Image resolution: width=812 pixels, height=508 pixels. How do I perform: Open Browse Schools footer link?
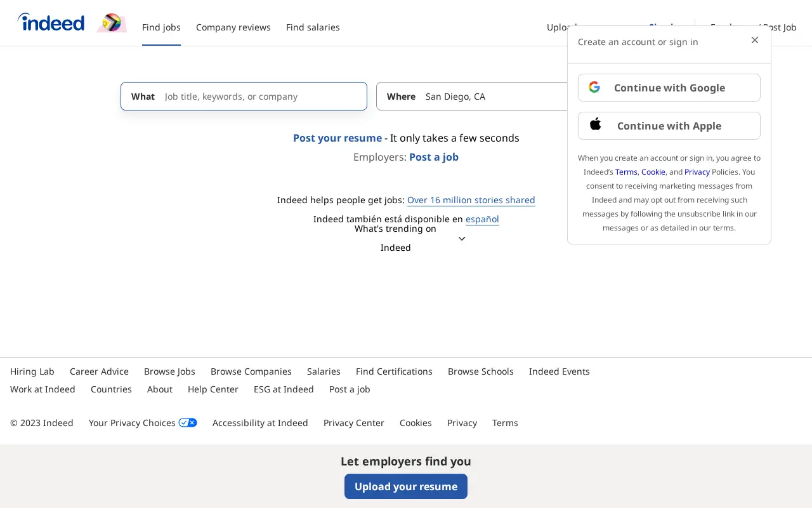pyautogui.click(x=481, y=371)
